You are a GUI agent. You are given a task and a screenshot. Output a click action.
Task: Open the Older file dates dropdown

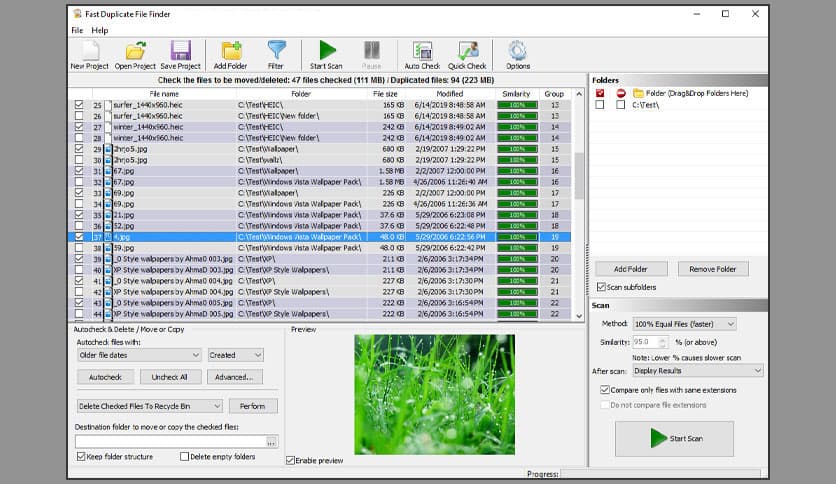pos(139,355)
